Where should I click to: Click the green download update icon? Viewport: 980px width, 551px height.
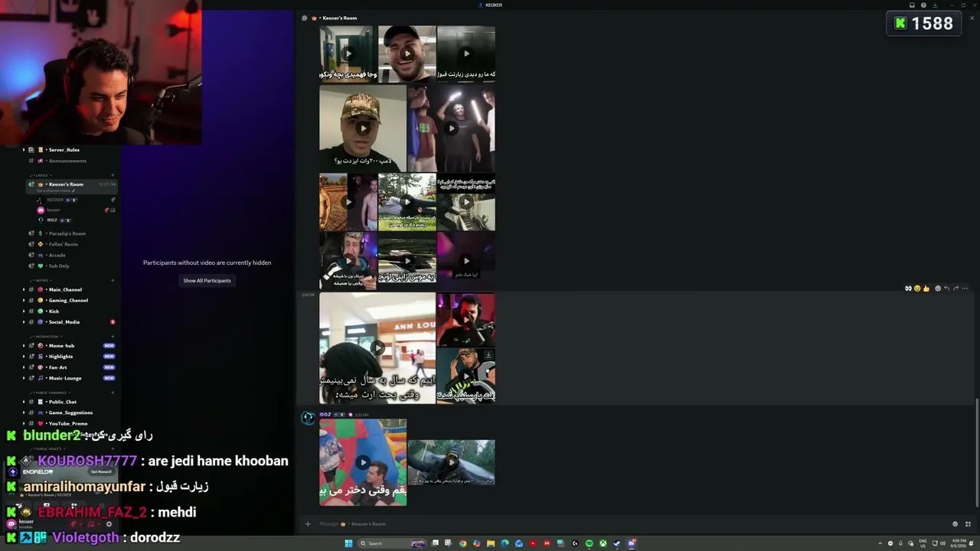click(935, 5)
